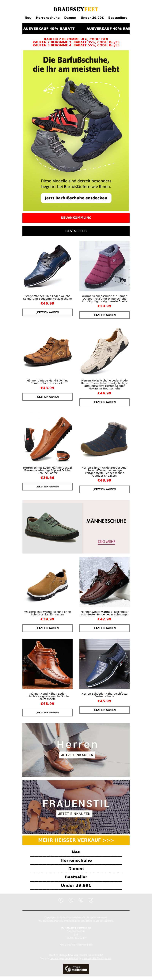Select the red NEUANKÖMMLING banner
The image size is (152, 980).
tap(76, 218)
